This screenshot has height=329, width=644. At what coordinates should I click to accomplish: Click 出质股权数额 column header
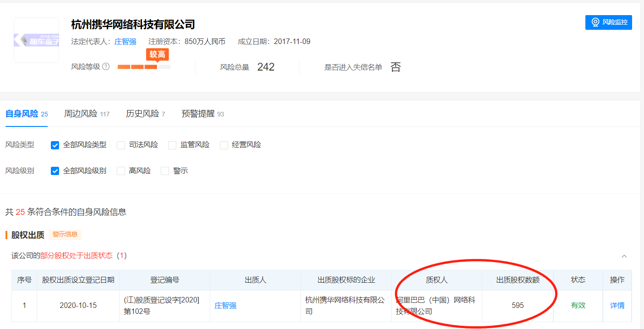point(518,280)
